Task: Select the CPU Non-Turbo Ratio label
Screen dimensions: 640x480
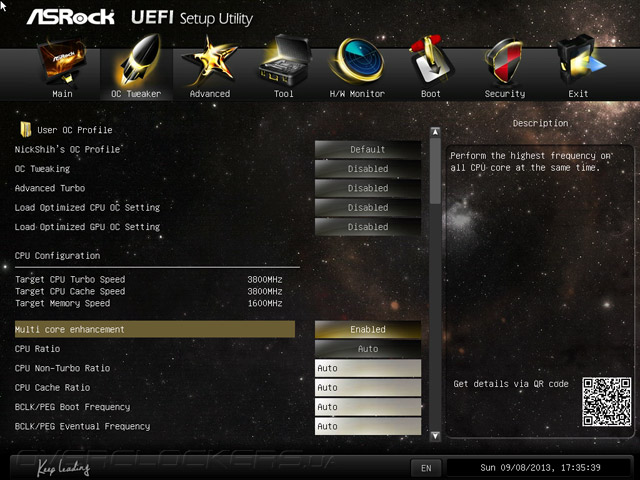Action: 62,368
